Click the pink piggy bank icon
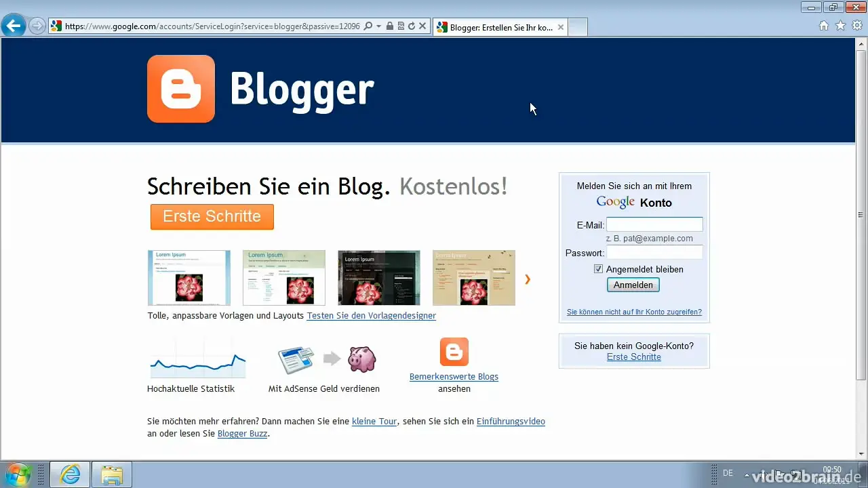The image size is (868, 488). pos(361,359)
